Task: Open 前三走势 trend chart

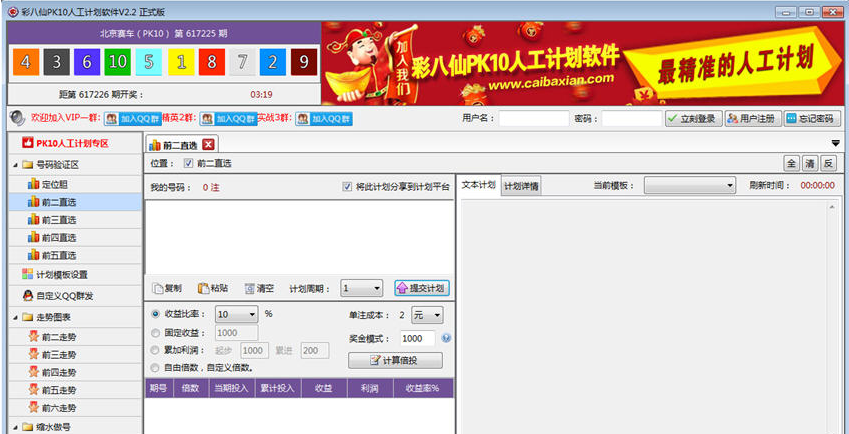Action: [x=76, y=355]
